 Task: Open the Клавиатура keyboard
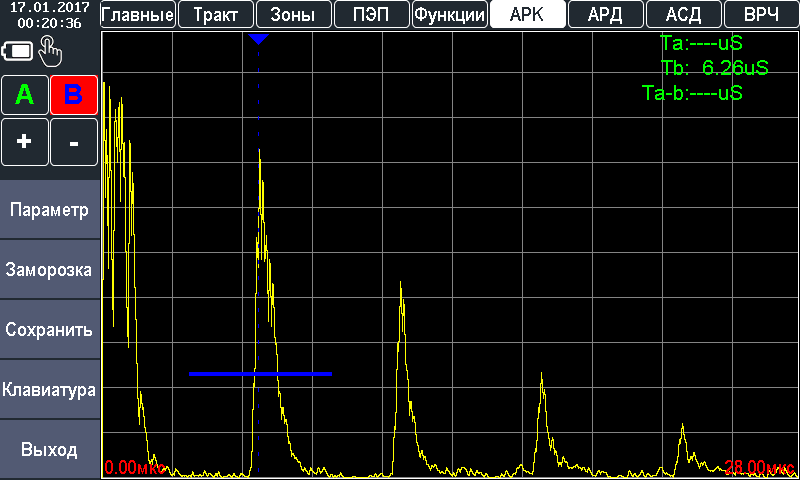[50, 390]
